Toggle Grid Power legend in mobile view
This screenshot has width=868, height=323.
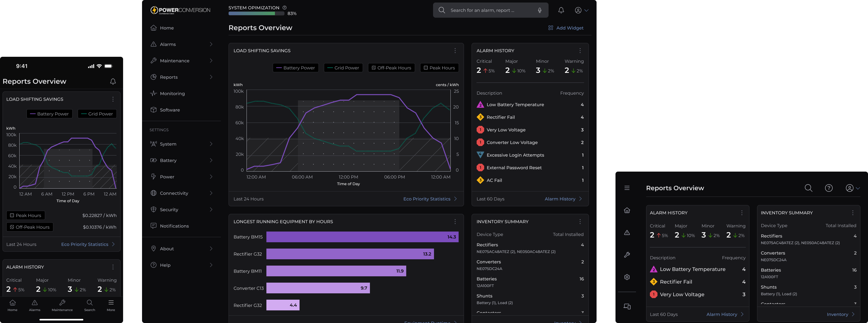pos(97,114)
